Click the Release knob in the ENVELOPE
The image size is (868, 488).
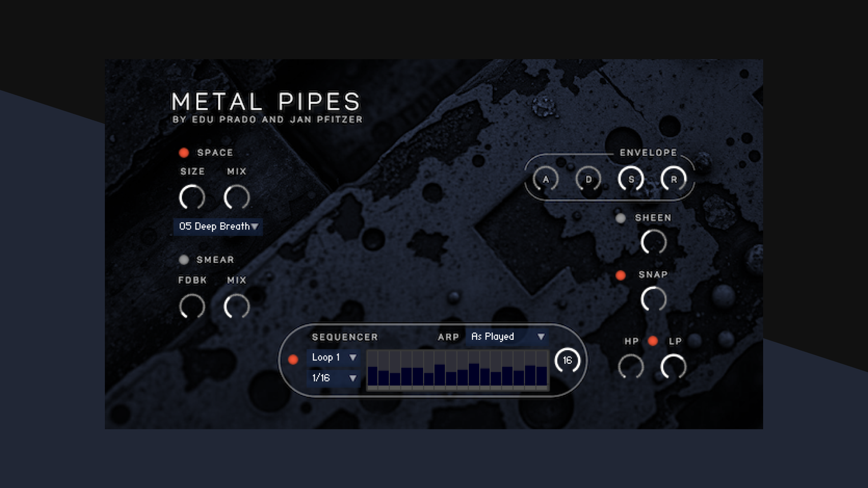pos(673,178)
